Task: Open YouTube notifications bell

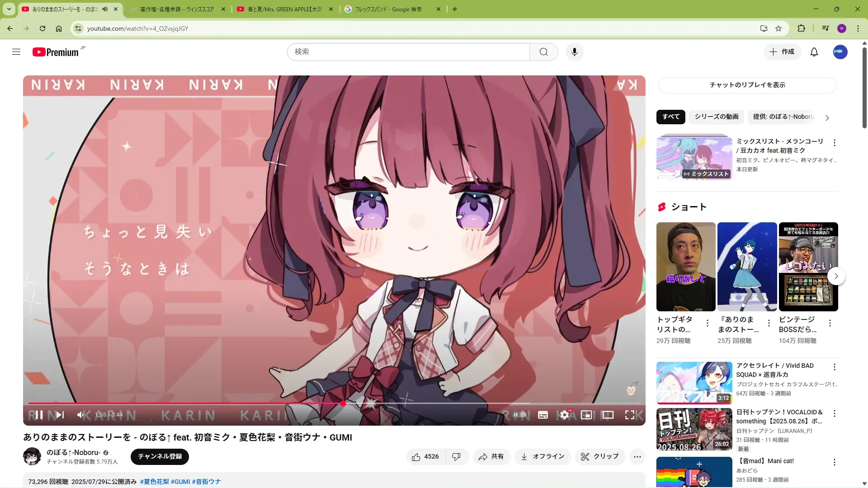Action: click(814, 52)
